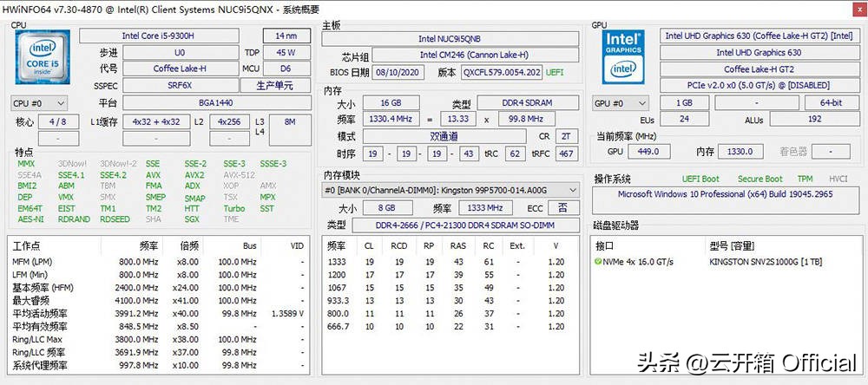Select the Windows 10 Professional build text
This screenshot has height=385, width=868.
click(725, 194)
